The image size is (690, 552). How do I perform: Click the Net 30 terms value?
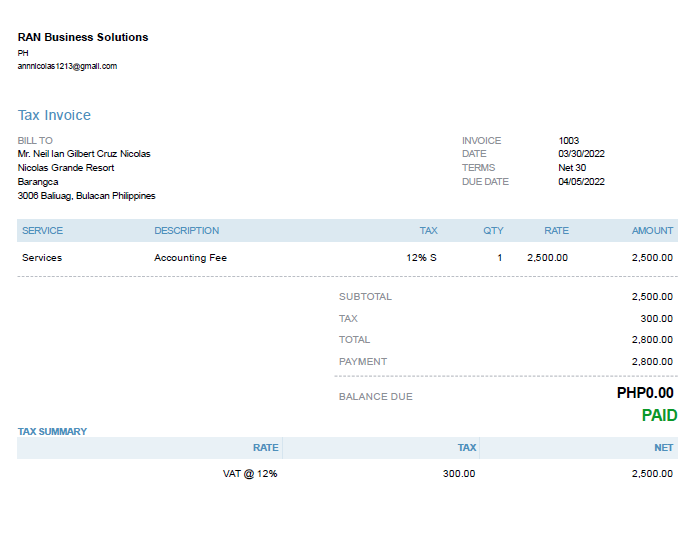click(x=572, y=168)
